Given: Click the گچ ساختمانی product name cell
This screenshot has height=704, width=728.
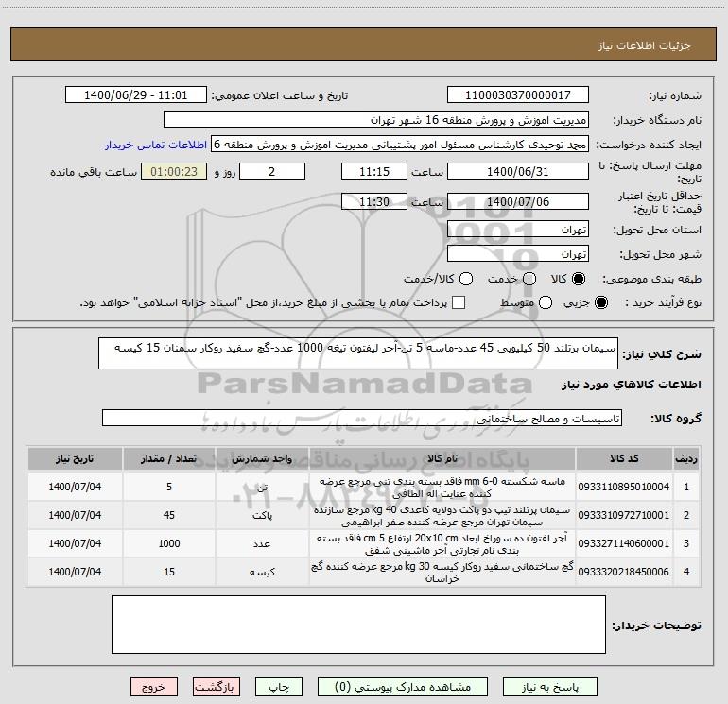Looking at the screenshot, I should coord(442,572).
